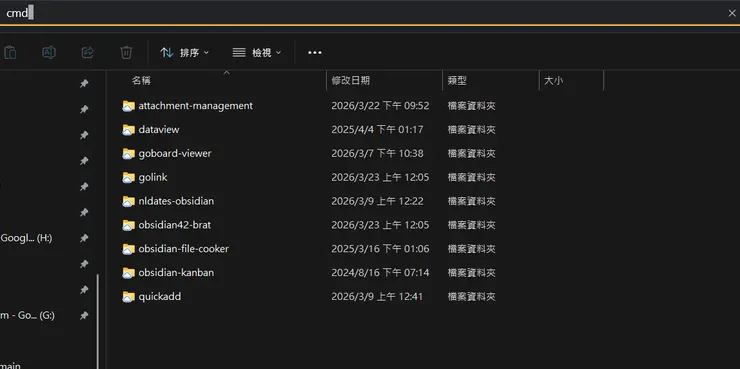
Task: Select the nldates-obsidian folder icon
Action: click(x=128, y=201)
